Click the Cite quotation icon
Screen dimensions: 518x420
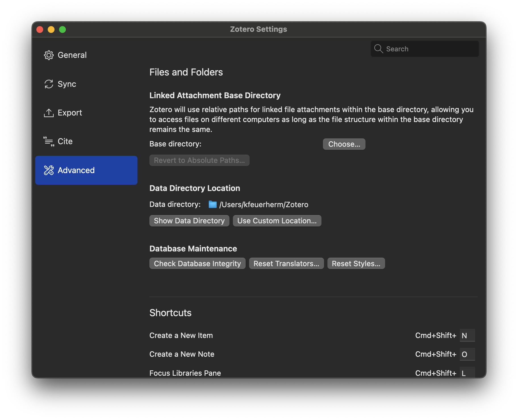49,141
